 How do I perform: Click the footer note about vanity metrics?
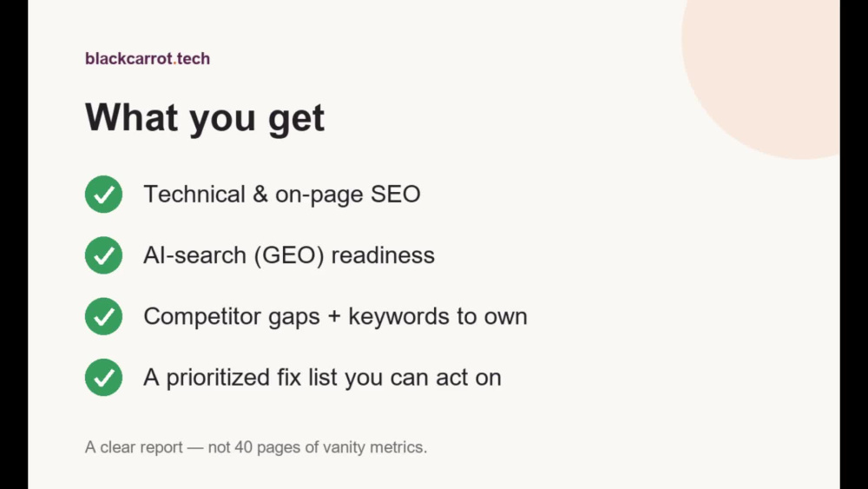(x=256, y=447)
